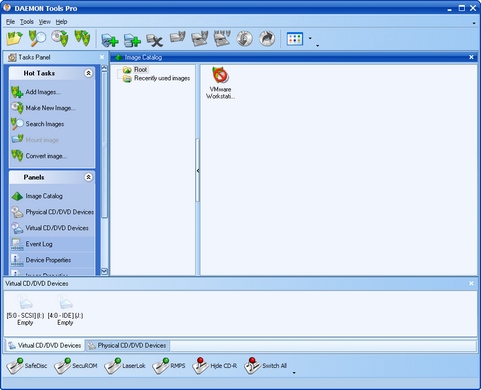Image resolution: width=481 pixels, height=390 pixels.
Task: Click the Switch All emulation button
Action: point(265,366)
